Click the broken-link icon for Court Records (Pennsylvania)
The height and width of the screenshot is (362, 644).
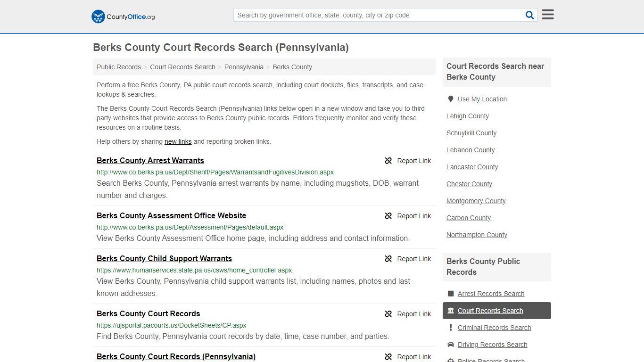pos(388,357)
